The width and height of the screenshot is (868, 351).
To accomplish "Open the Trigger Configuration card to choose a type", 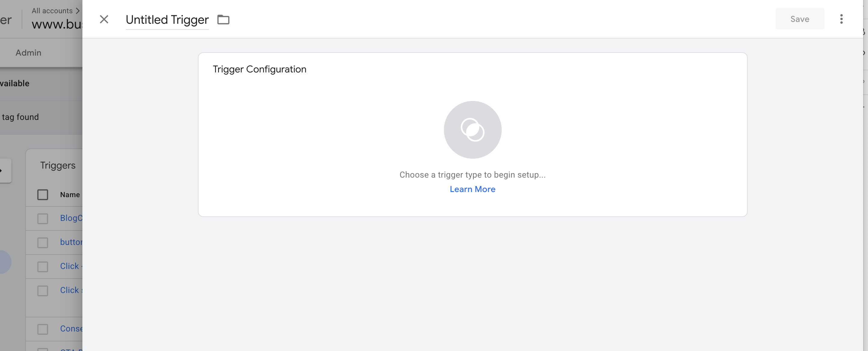I will 472,135.
